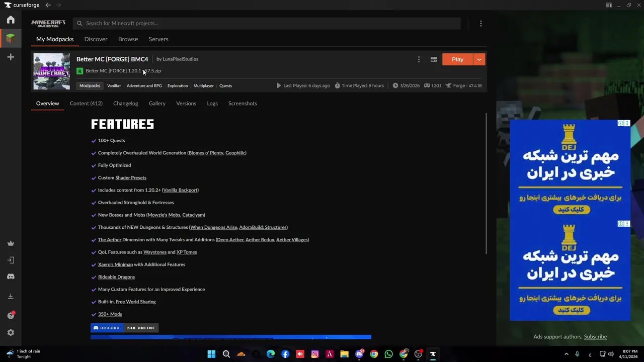Open Xaero's Minimap link
644x362 pixels.
[x=115, y=264]
